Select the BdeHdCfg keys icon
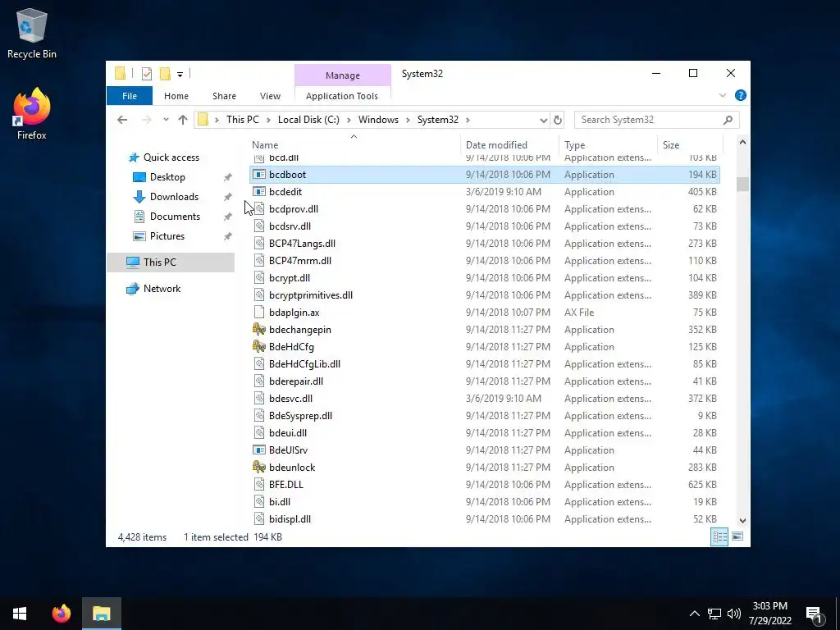The image size is (840, 630). point(259,347)
